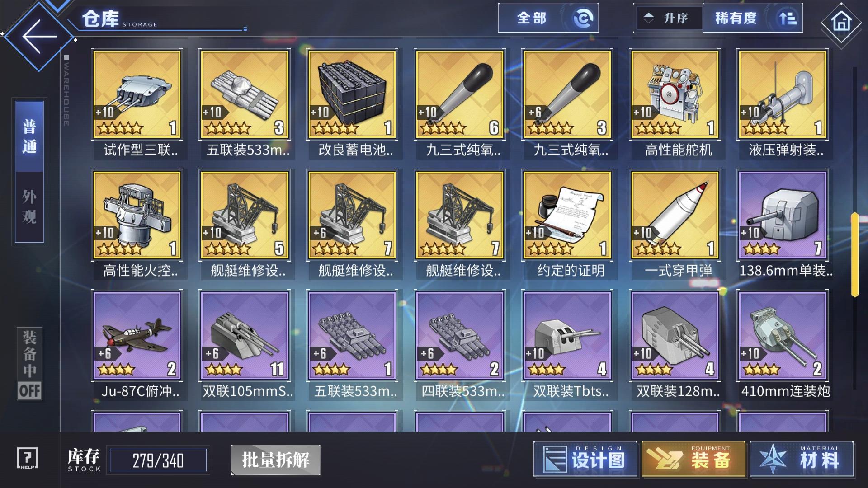
Task: Open the 稀有度 sort dropdown
Action: (752, 18)
